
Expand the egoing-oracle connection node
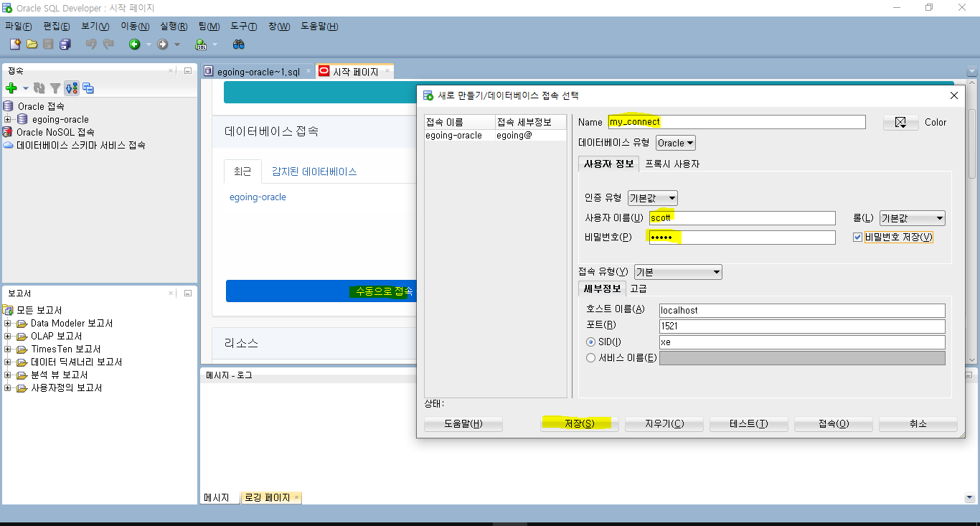(x=8, y=119)
